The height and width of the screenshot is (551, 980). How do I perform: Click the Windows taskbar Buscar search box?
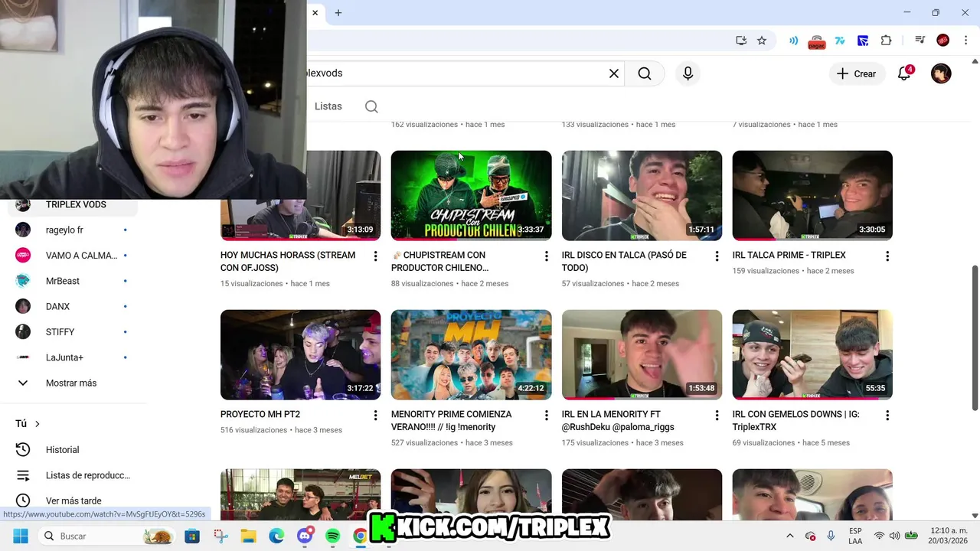click(107, 536)
